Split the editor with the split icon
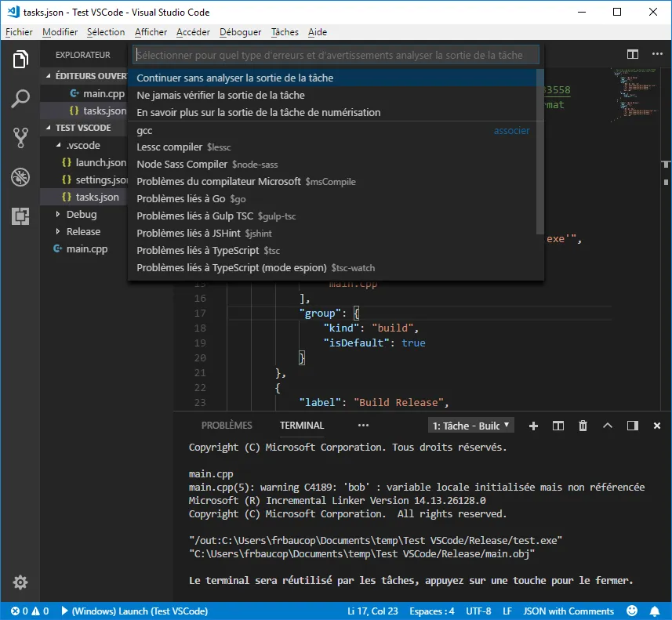This screenshot has height=620, width=672. (x=633, y=54)
